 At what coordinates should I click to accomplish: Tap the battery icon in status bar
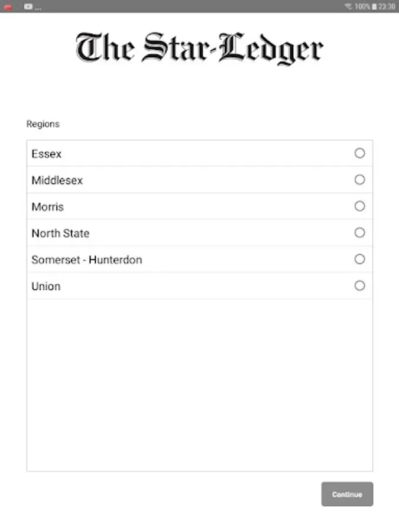pyautogui.click(x=374, y=7)
